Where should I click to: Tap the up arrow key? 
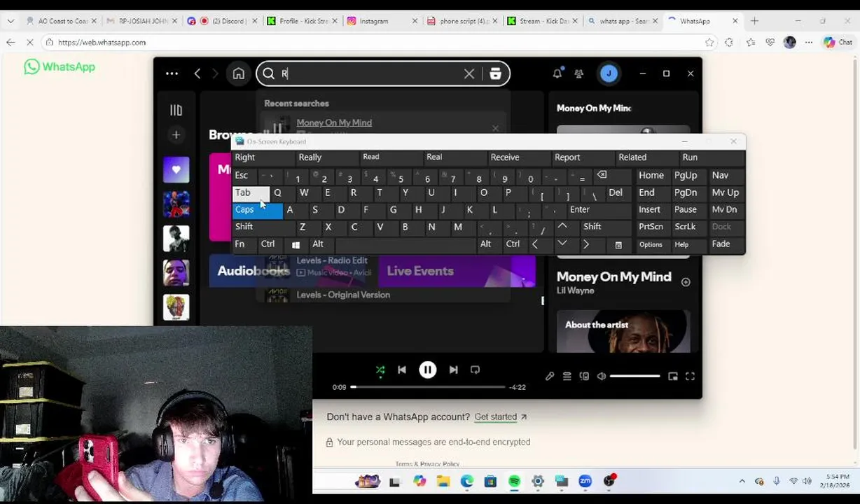pyautogui.click(x=562, y=227)
